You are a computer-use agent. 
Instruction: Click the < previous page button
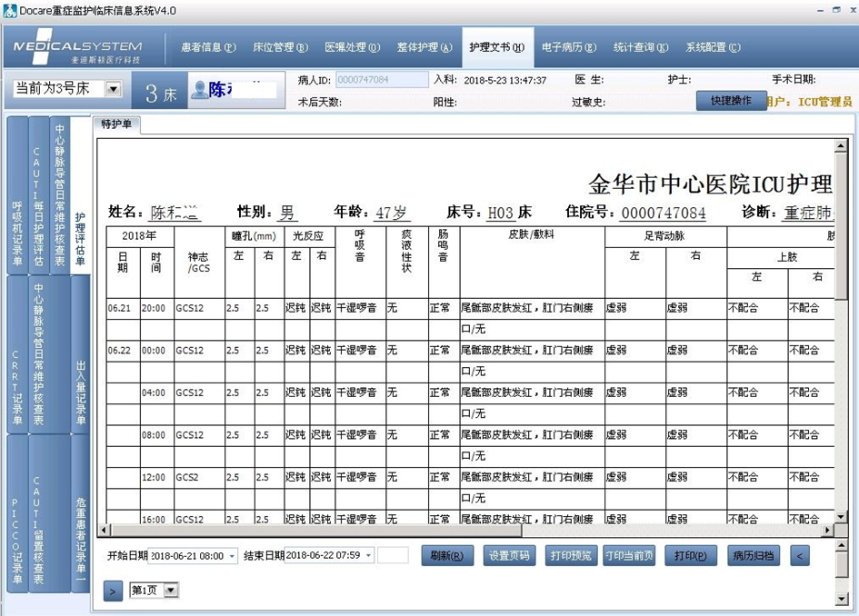tap(799, 556)
